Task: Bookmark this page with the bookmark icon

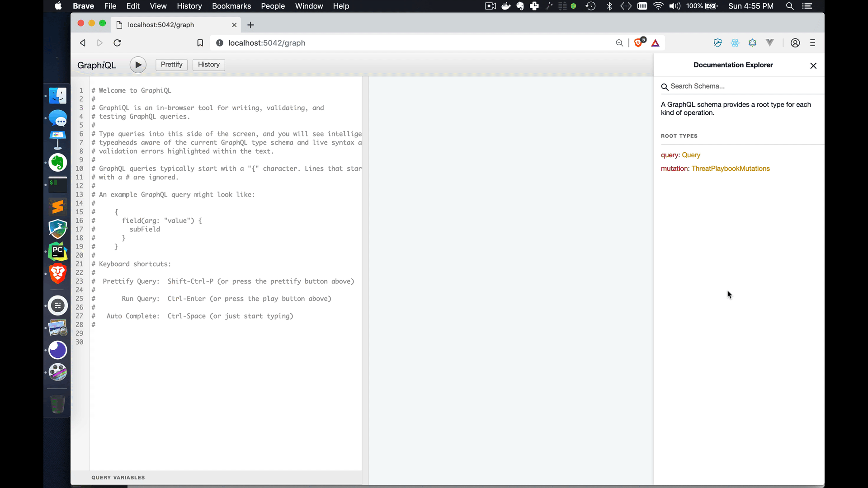Action: (x=200, y=43)
